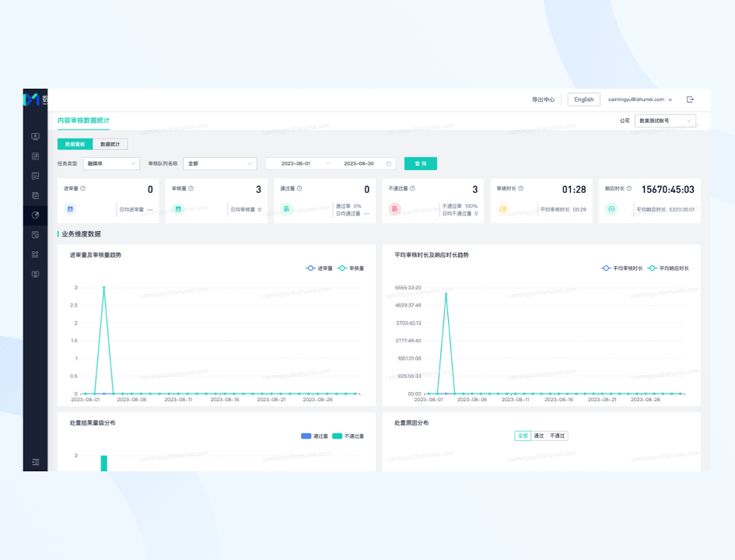Viewport: 735px width, 560px height.
Task: Open the 任务类型 dropdown showing 融媒体
Action: coord(111,163)
